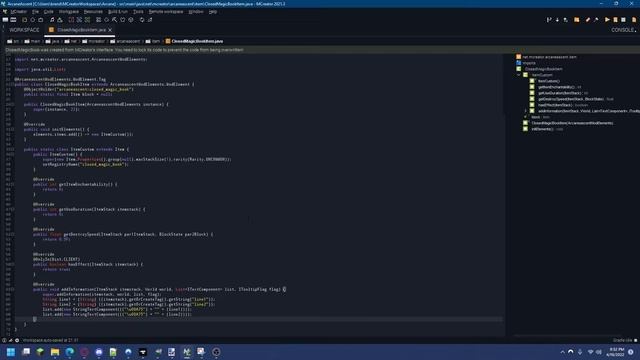Image resolution: width=640 pixels, height=360 pixels.
Task: Open the MCreator menu
Action: click(18, 12)
